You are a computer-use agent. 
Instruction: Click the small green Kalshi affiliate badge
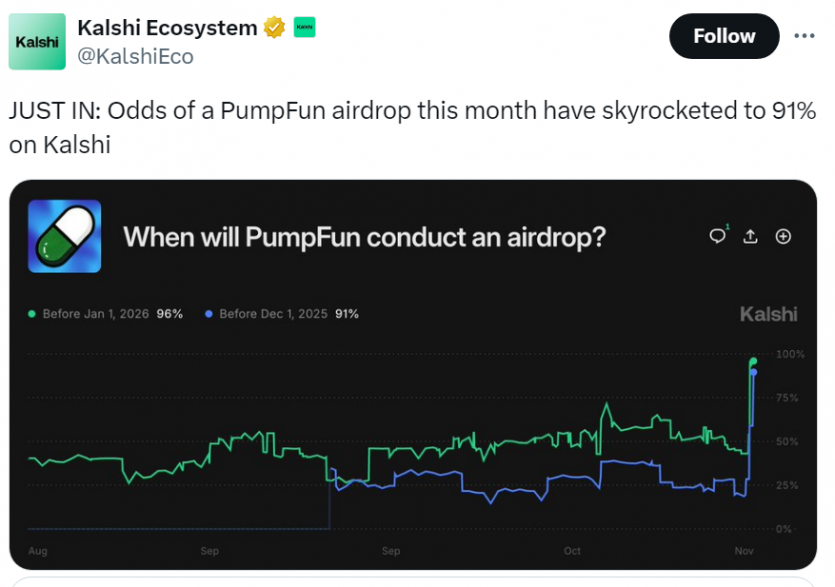(x=303, y=27)
